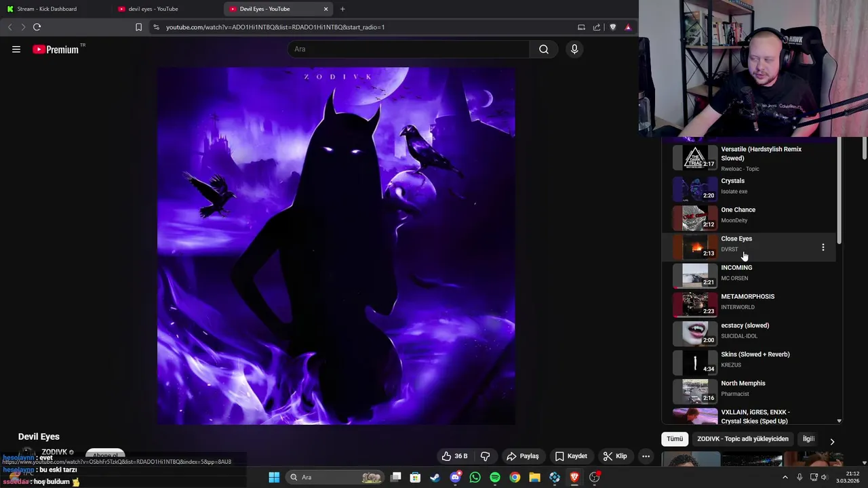Dislike the Devil Eyes video
The image size is (868, 488).
(x=485, y=456)
